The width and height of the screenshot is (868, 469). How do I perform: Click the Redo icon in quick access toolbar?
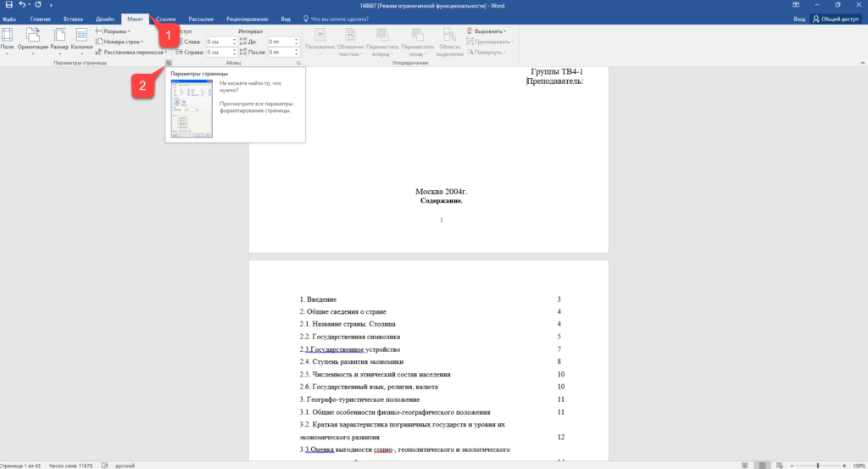coord(38,5)
